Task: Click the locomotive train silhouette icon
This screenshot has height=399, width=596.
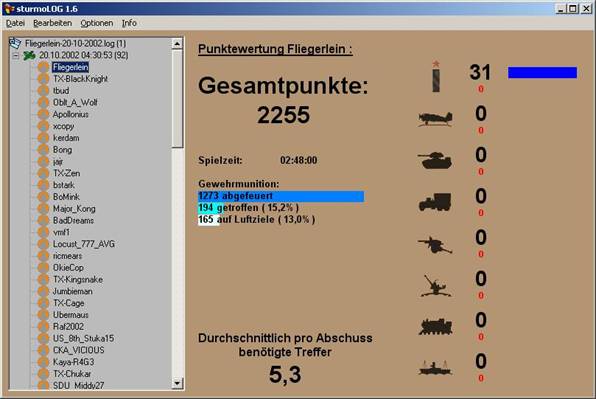Action: click(x=436, y=326)
